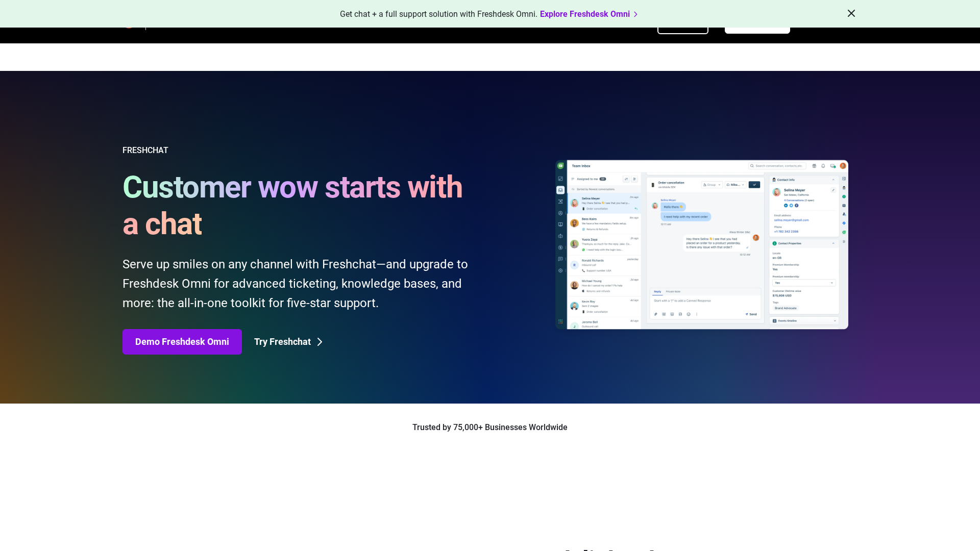980x551 pixels.
Task: Expand the Events timeline section
Action: (835, 321)
